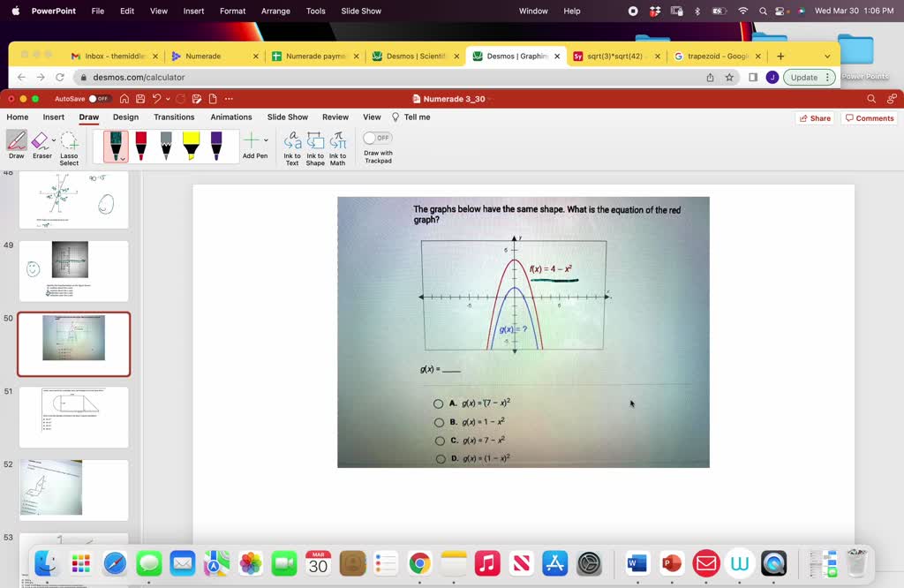Select the purple pen color
Screen dimensions: 904x588
tap(216, 144)
